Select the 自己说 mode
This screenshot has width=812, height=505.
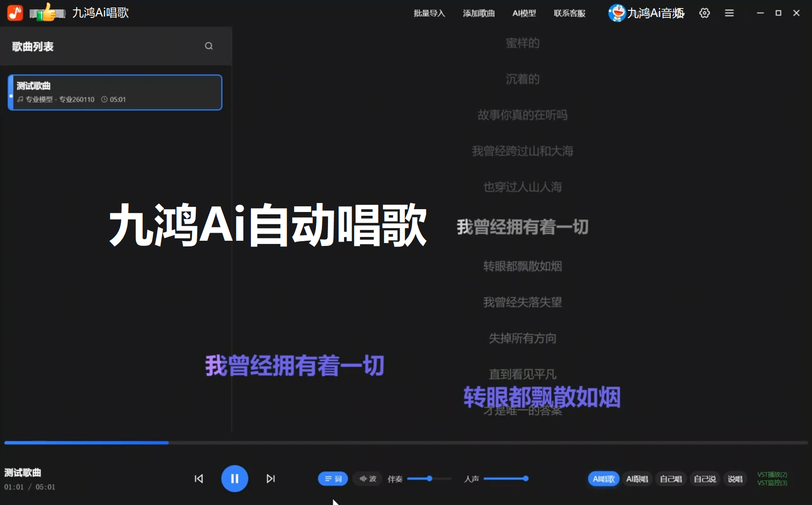tap(705, 479)
